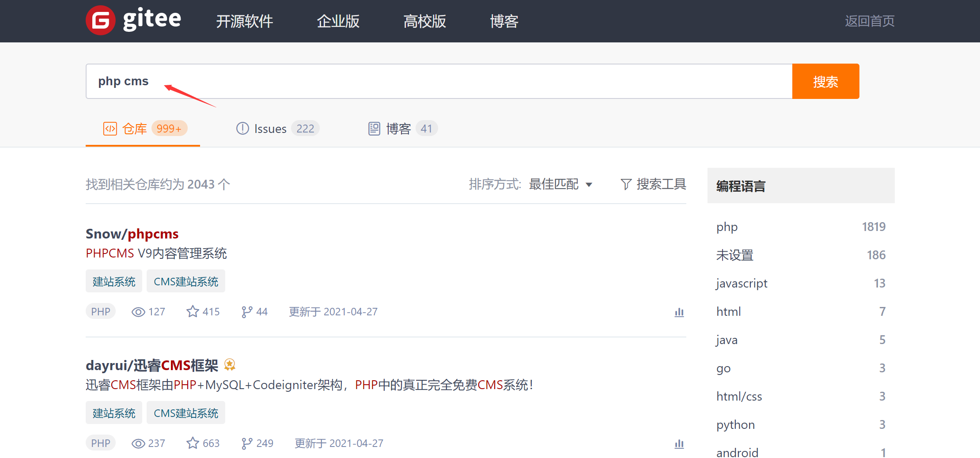The width and height of the screenshot is (980, 458).
Task: Switch to the 仓库 tab
Action: point(143,129)
